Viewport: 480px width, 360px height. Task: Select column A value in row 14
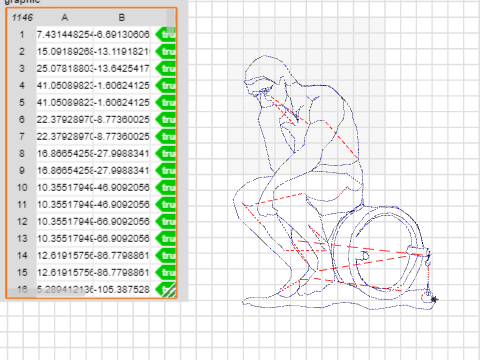pos(65,255)
